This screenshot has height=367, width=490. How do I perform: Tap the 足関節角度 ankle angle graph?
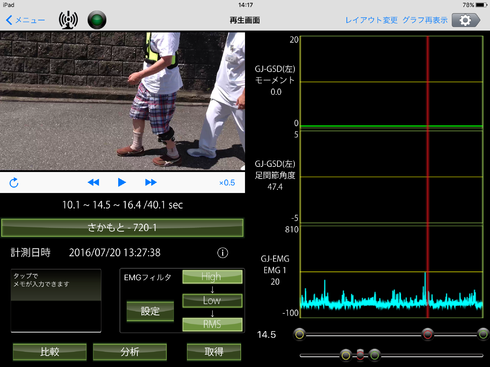point(392,177)
